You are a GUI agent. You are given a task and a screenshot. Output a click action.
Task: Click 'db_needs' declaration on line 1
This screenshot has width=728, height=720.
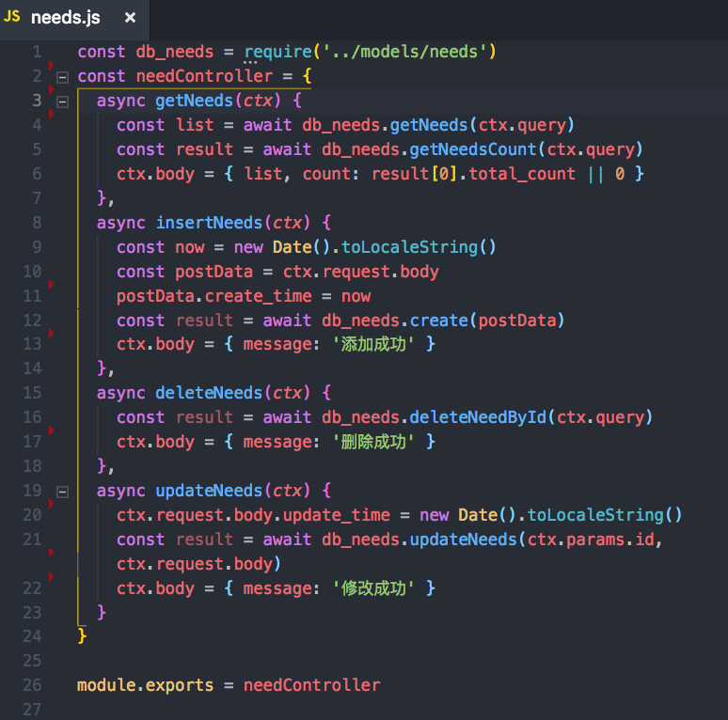(x=175, y=52)
